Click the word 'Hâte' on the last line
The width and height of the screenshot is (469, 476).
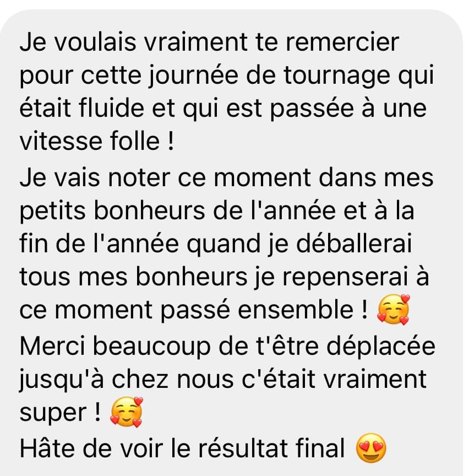[x=47, y=448]
